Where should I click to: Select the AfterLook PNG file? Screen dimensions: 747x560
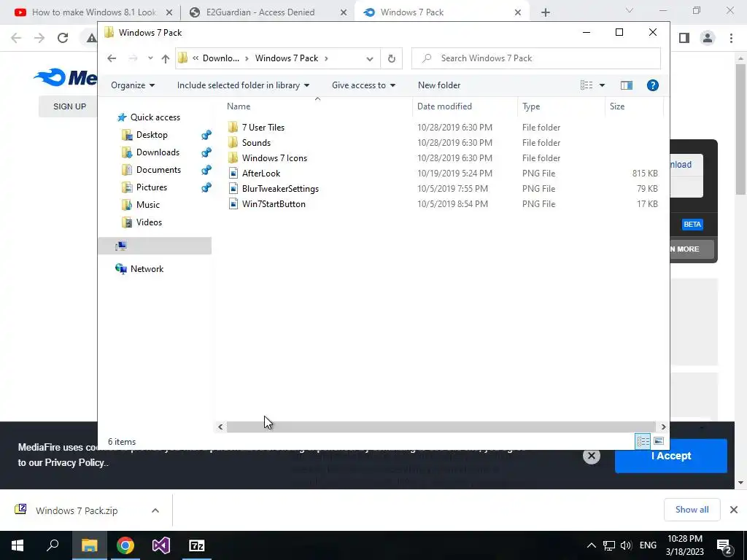pyautogui.click(x=261, y=174)
